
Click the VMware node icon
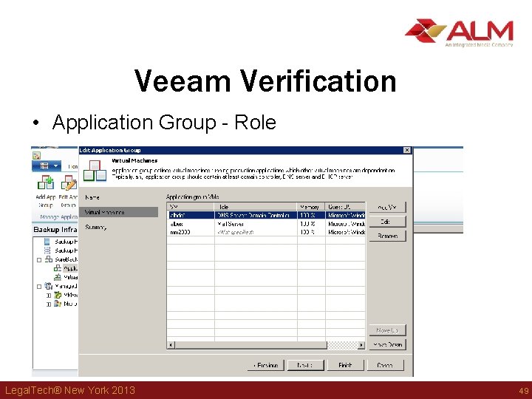click(58, 295)
